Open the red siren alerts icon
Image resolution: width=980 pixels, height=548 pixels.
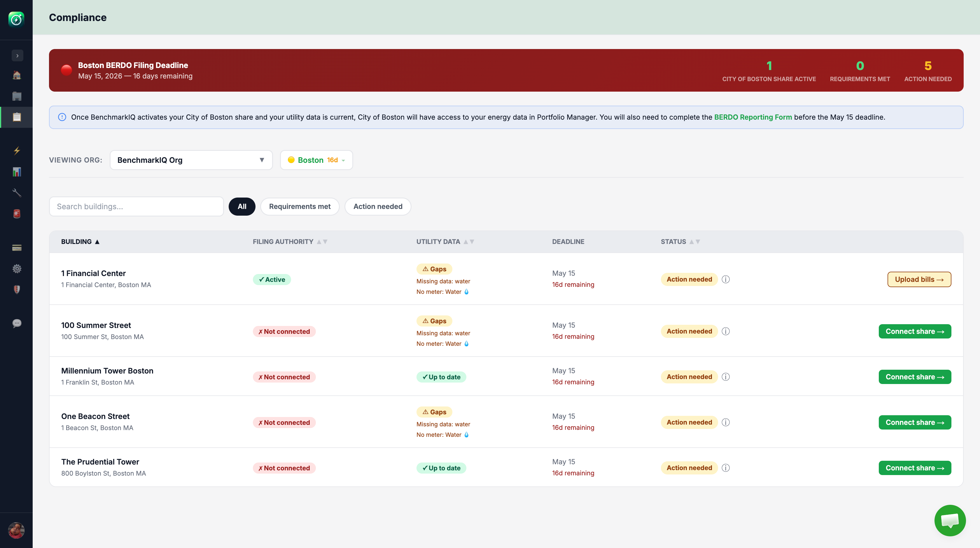17,214
